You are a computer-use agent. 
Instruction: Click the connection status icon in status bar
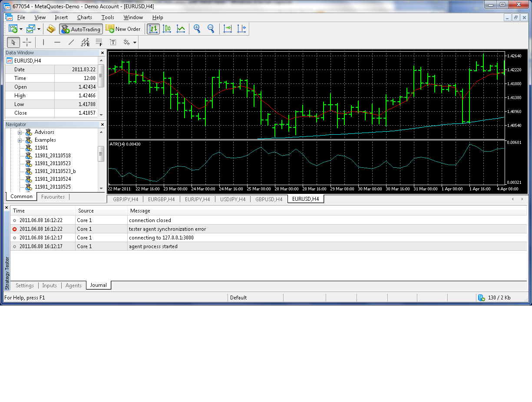[481, 298]
